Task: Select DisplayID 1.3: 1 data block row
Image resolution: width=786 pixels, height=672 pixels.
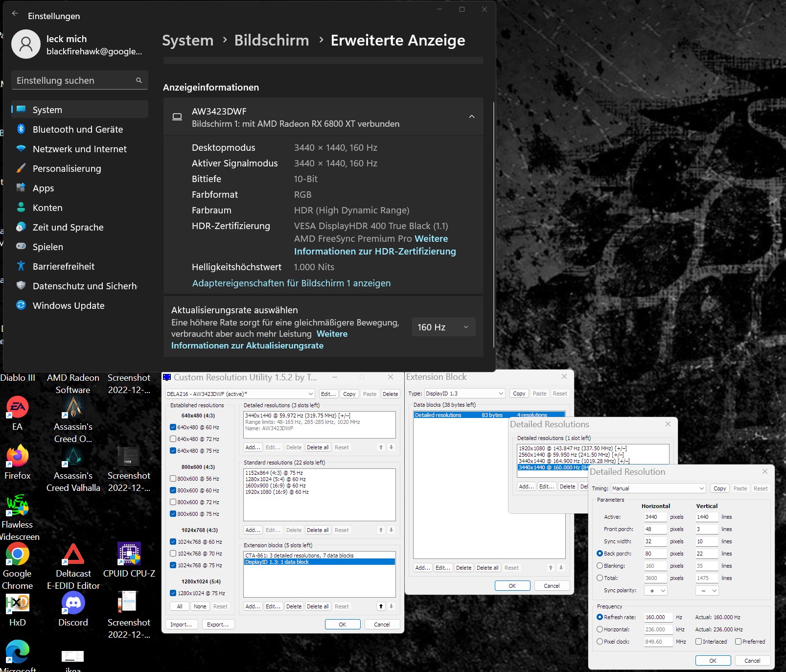Action: pos(320,562)
